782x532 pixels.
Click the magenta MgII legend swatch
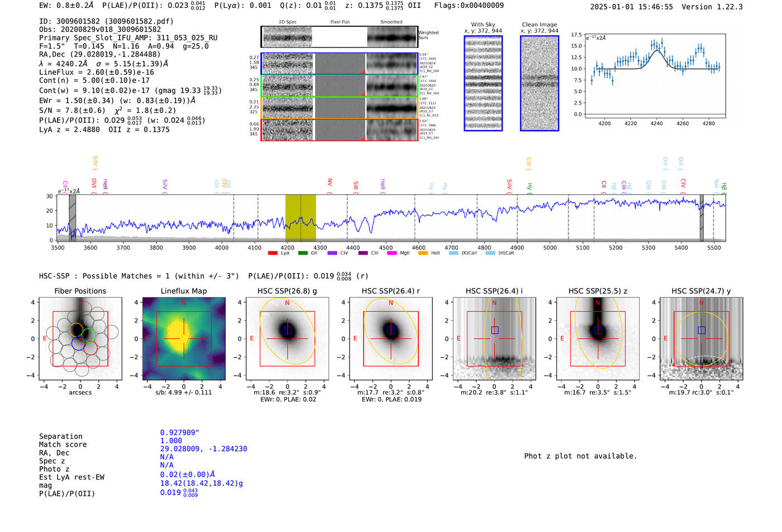(392, 253)
